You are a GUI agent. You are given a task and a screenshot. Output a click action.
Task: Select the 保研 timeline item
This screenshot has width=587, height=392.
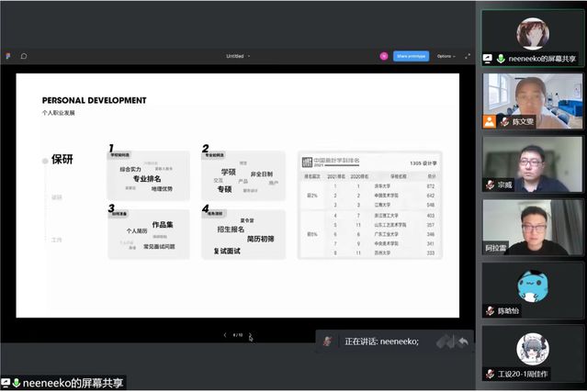point(62,160)
